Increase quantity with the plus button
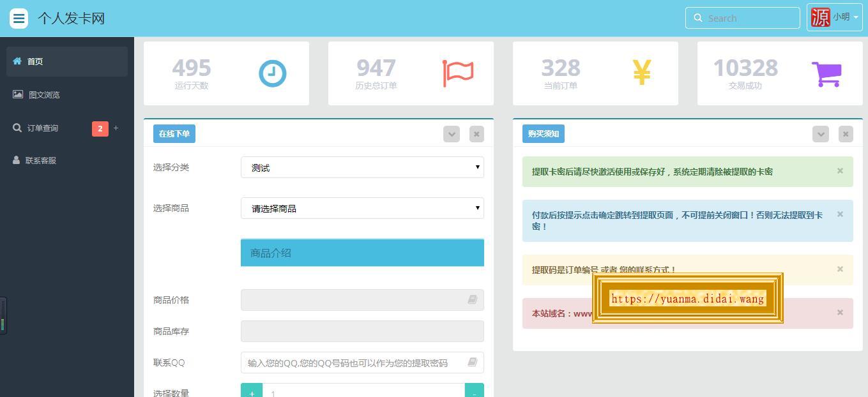868x397 pixels. tap(252, 391)
